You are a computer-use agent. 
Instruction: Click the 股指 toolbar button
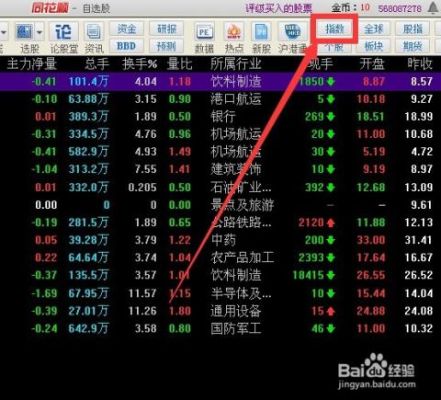pyautogui.click(x=413, y=29)
